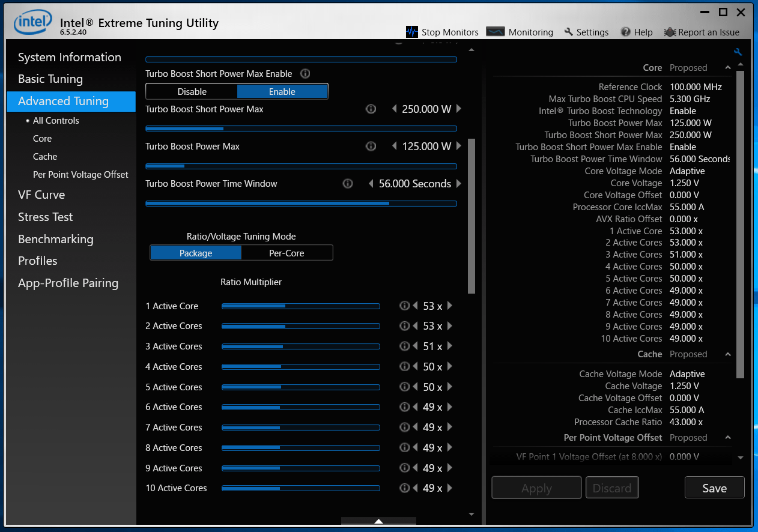Open System Information section
Image resolution: width=758 pixels, height=532 pixels.
point(70,57)
